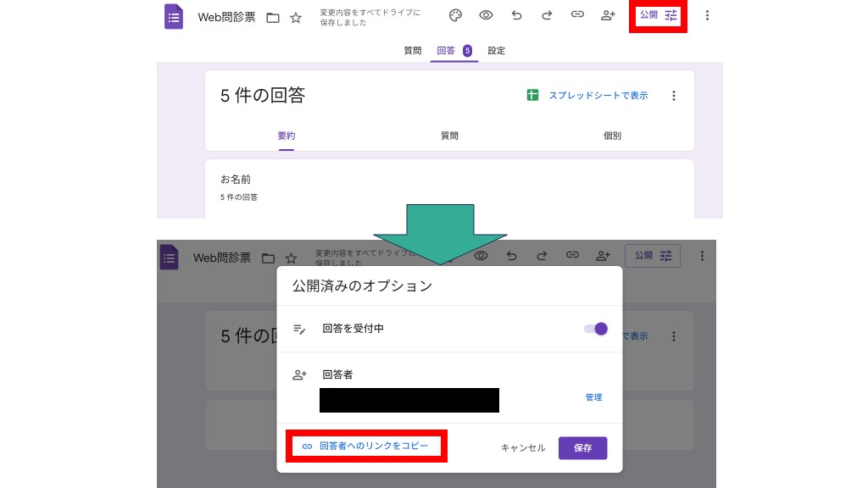Open the theme customization palette icon
The image size is (868, 488).
tap(455, 15)
